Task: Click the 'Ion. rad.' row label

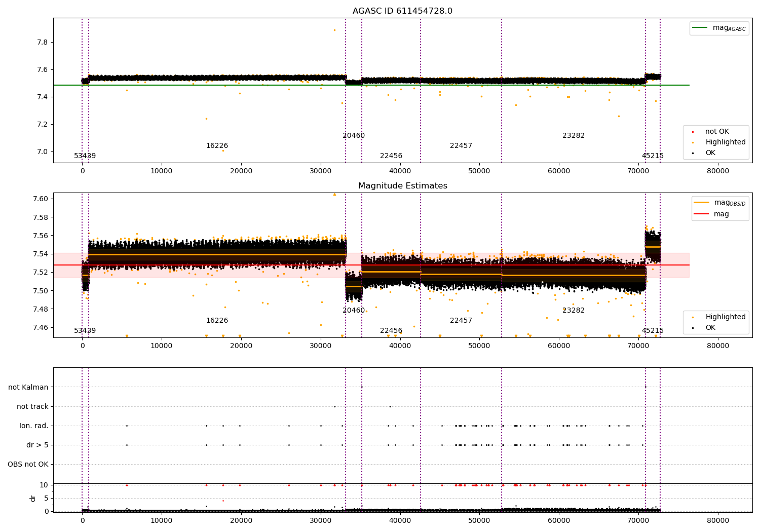Action: pos(34,426)
